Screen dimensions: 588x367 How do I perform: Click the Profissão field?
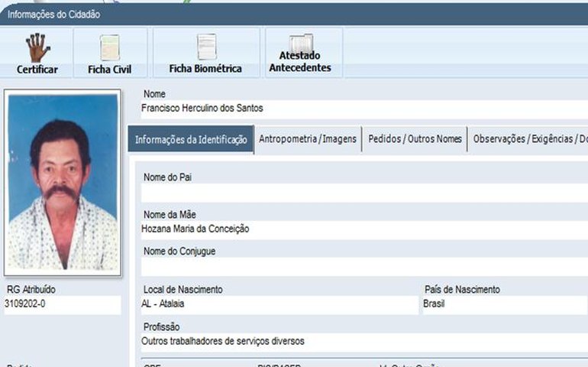[359, 342]
